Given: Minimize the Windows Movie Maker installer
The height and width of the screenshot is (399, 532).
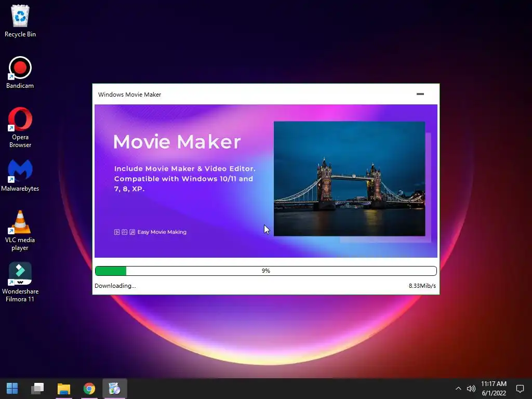Looking at the screenshot, I should pos(420,94).
